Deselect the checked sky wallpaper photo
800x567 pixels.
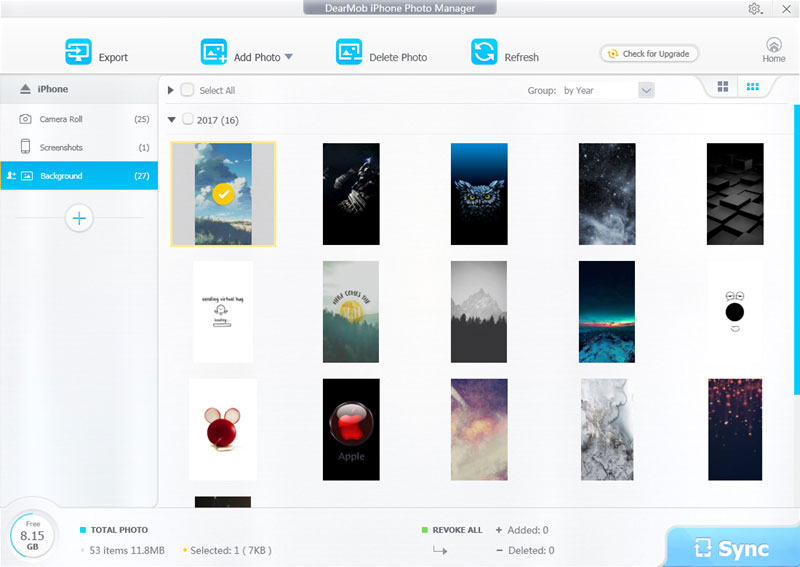coord(223,194)
